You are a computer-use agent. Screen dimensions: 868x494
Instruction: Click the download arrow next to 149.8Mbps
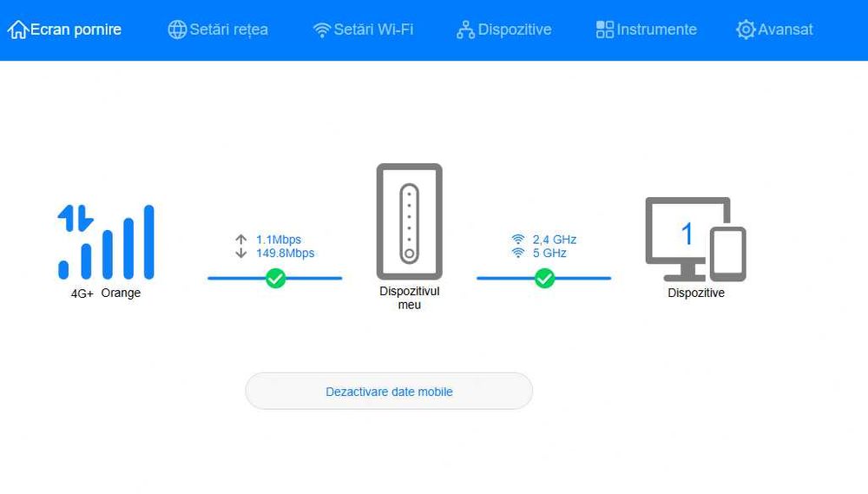(240, 254)
